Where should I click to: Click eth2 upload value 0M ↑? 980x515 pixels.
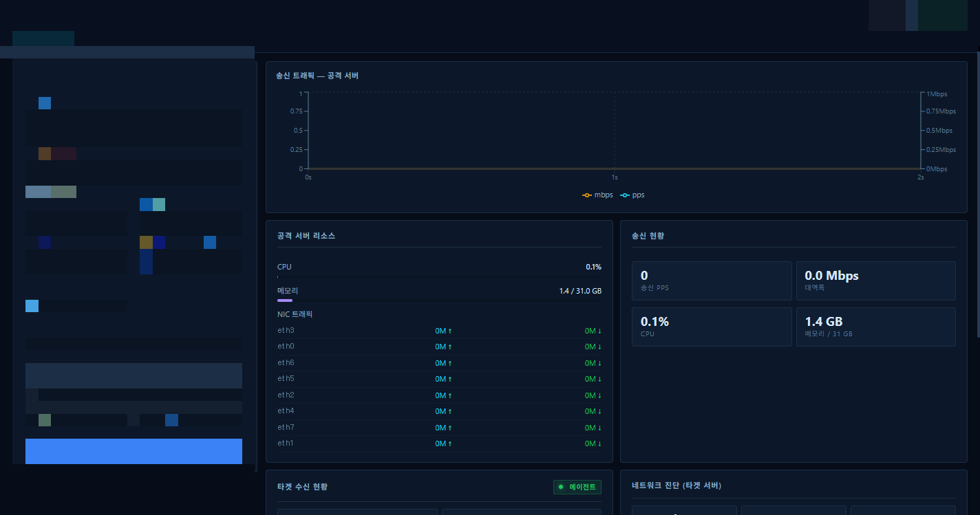[x=444, y=395]
